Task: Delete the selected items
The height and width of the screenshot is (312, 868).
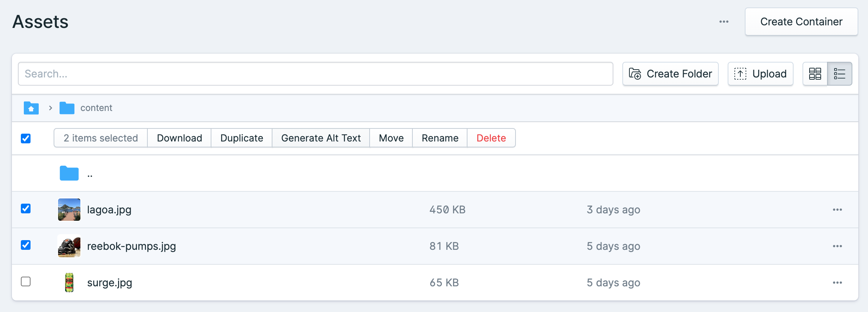Action: click(491, 138)
